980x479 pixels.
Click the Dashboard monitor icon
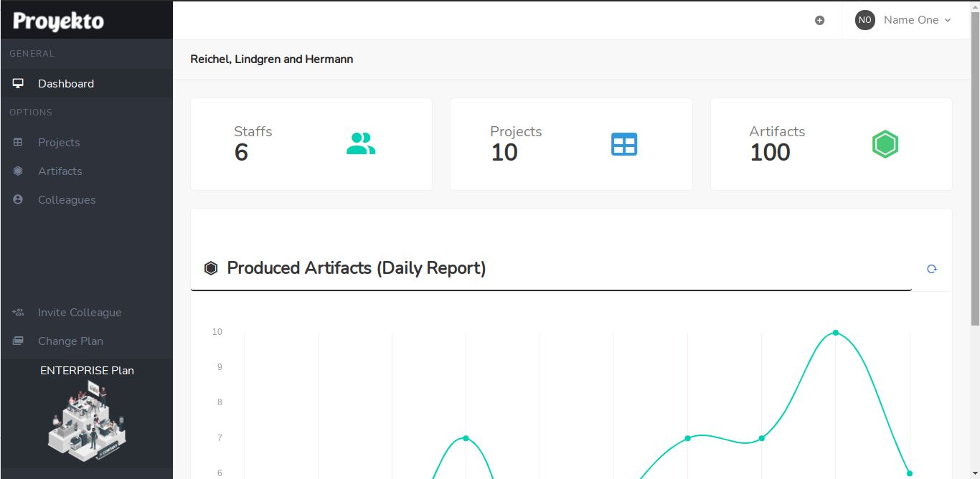coord(19,83)
